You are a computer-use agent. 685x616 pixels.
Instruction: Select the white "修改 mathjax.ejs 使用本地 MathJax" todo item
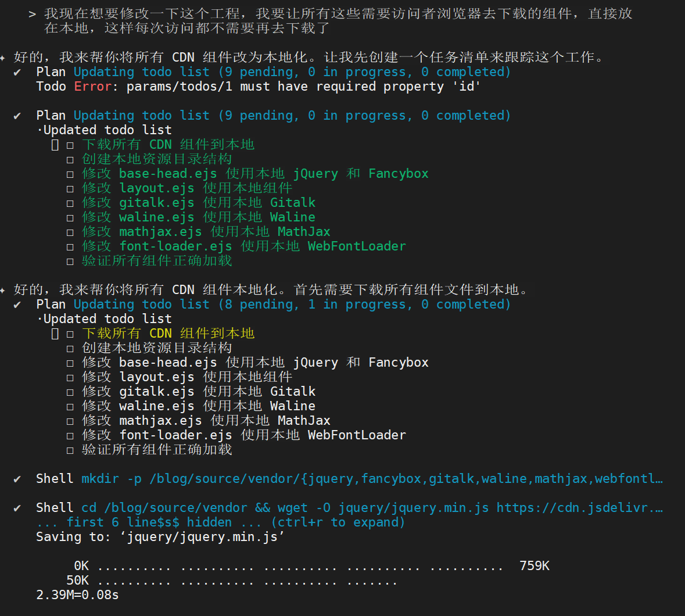tap(206, 421)
